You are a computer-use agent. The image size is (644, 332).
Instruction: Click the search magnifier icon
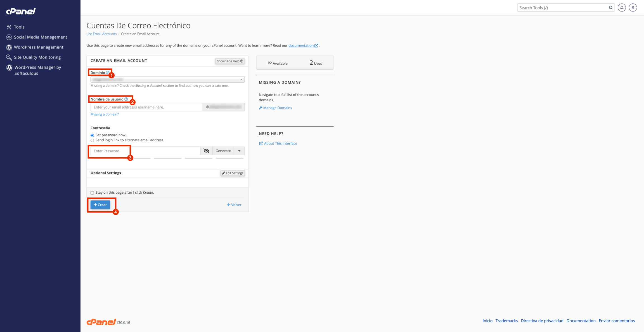(610, 8)
